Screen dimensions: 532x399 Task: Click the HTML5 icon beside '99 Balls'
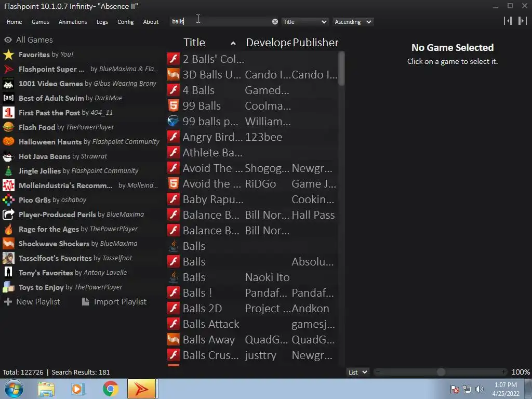[174, 106]
